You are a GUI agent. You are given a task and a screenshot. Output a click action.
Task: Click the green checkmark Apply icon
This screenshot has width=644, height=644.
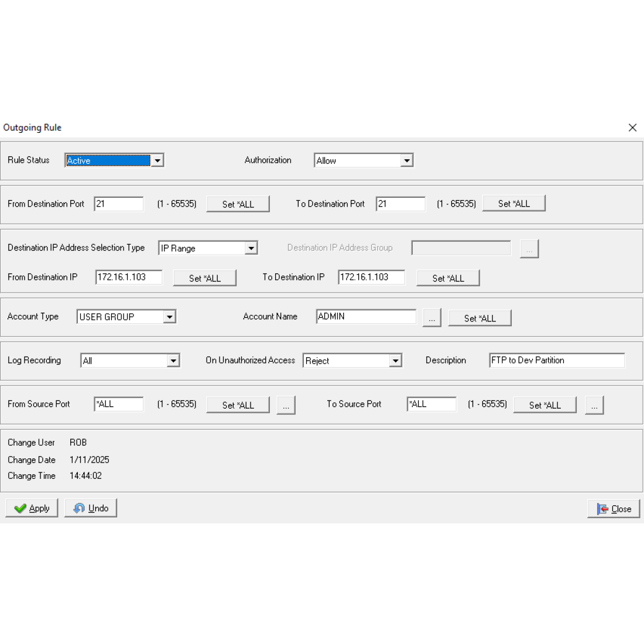click(x=21, y=508)
